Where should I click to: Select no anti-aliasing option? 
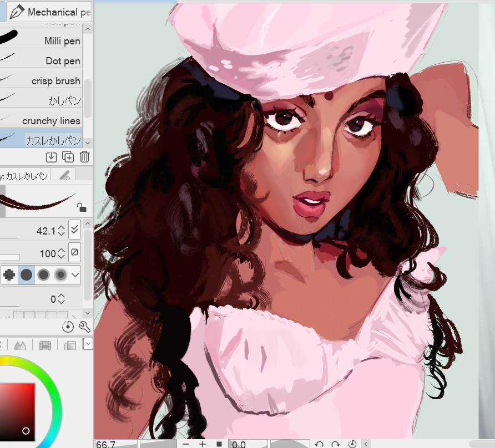point(9,275)
